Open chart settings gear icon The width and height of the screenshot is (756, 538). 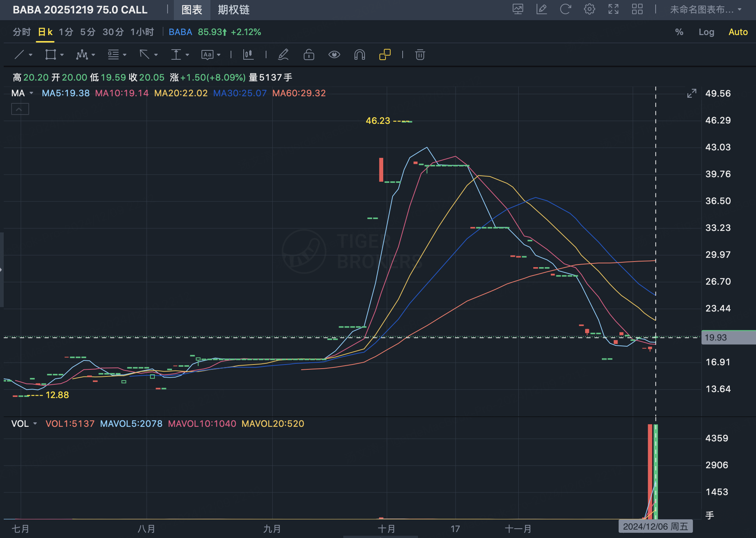(x=590, y=9)
